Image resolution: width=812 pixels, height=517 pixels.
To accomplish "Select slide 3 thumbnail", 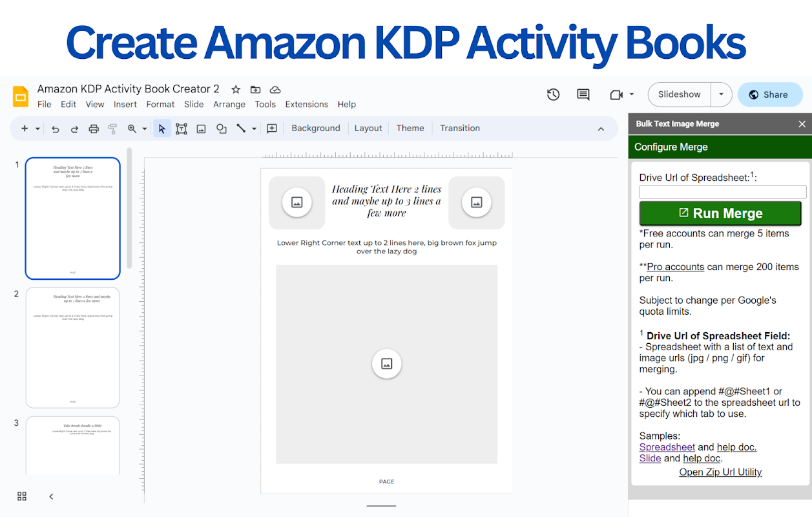I will tap(72, 446).
